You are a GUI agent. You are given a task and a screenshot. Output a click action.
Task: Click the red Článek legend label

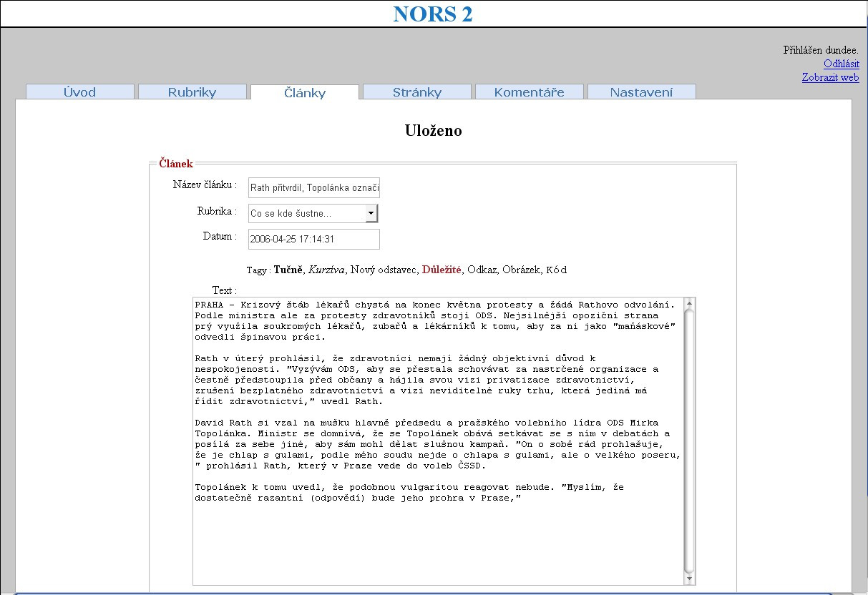pos(176,164)
